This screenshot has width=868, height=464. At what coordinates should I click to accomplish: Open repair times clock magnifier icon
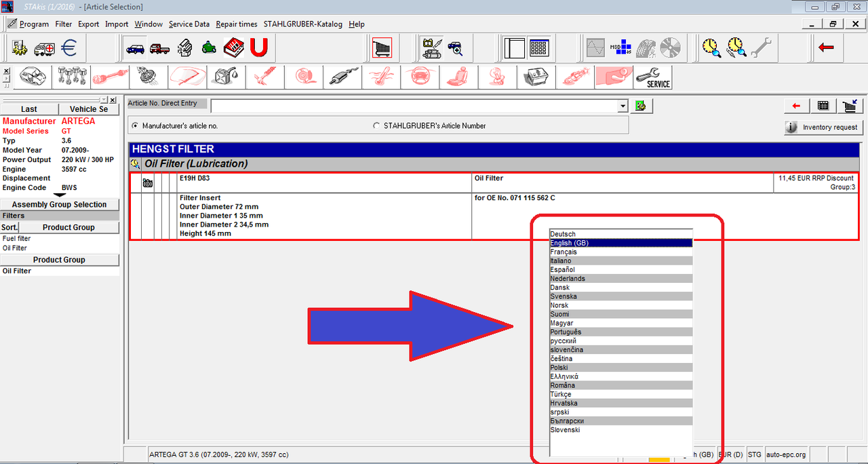[x=711, y=48]
